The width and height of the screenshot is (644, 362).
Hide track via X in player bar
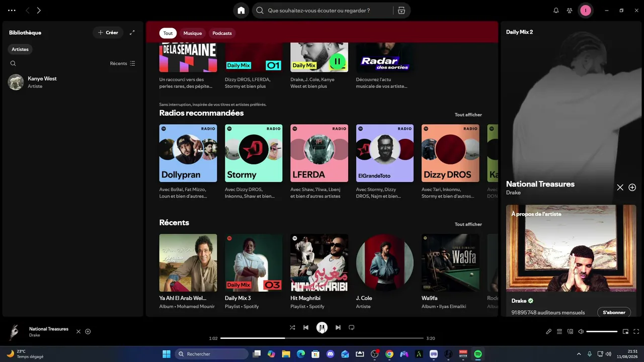78,332
